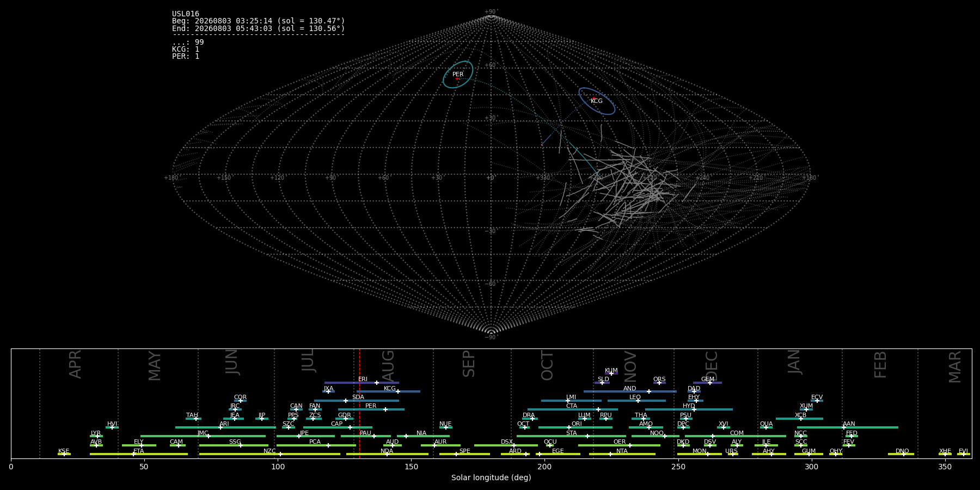
Task: Click the NDA shower label in timeline
Action: tap(387, 451)
